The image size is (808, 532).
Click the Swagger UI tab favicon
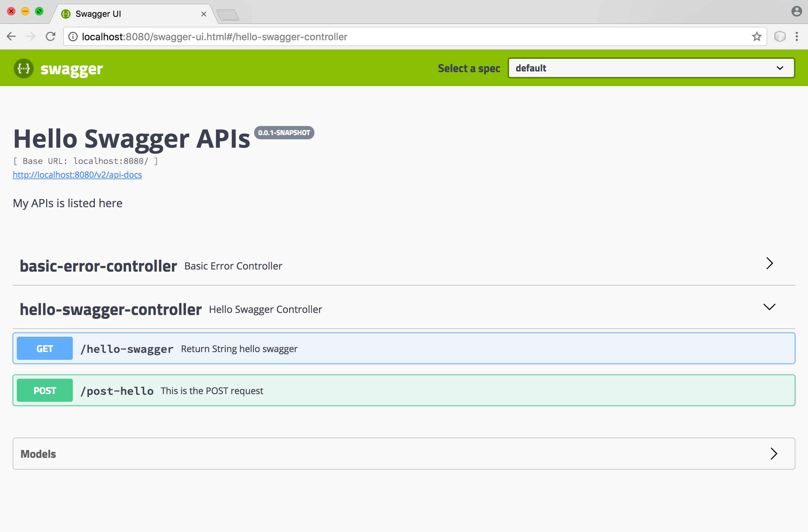(x=66, y=14)
